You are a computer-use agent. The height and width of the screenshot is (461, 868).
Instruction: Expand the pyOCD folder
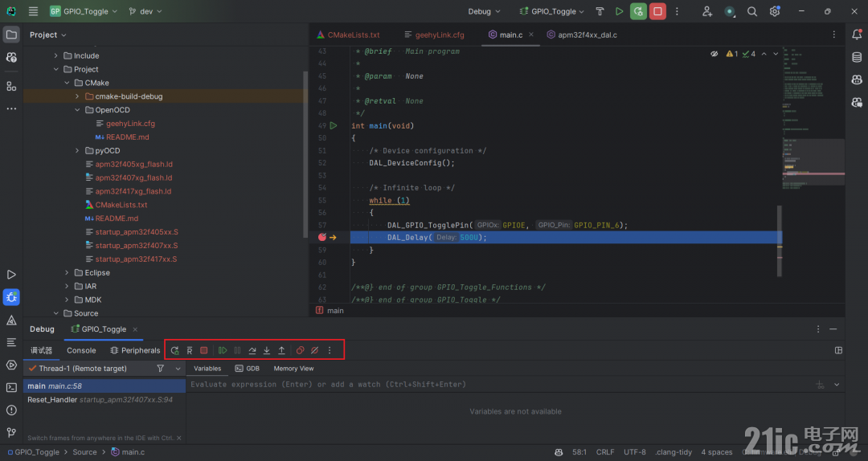[77, 150]
